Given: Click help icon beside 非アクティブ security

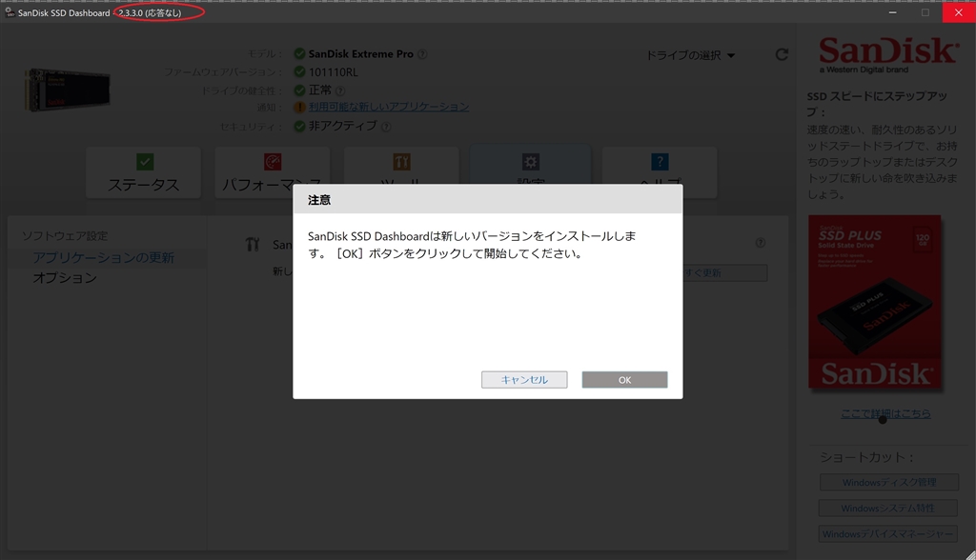Looking at the screenshot, I should 386,127.
